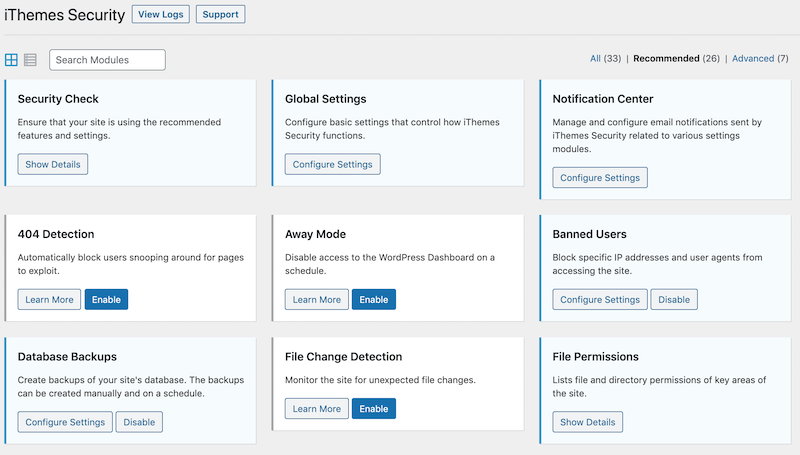Enable File Change Detection module
800x455 pixels.
point(373,409)
